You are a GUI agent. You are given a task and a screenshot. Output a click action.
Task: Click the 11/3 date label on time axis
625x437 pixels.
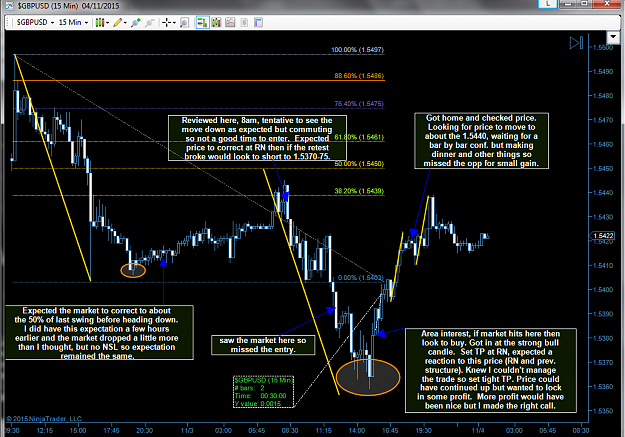click(x=187, y=431)
